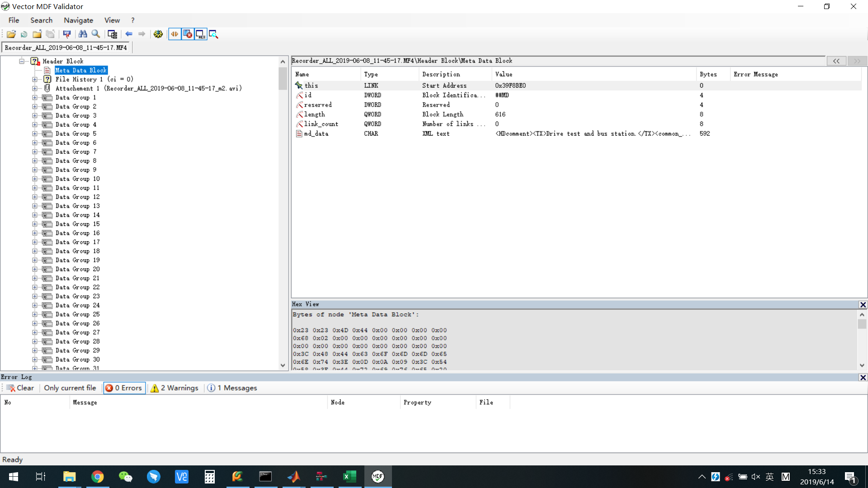Open the Navigate menu
Screen dimensions: 868x488
(78, 20)
